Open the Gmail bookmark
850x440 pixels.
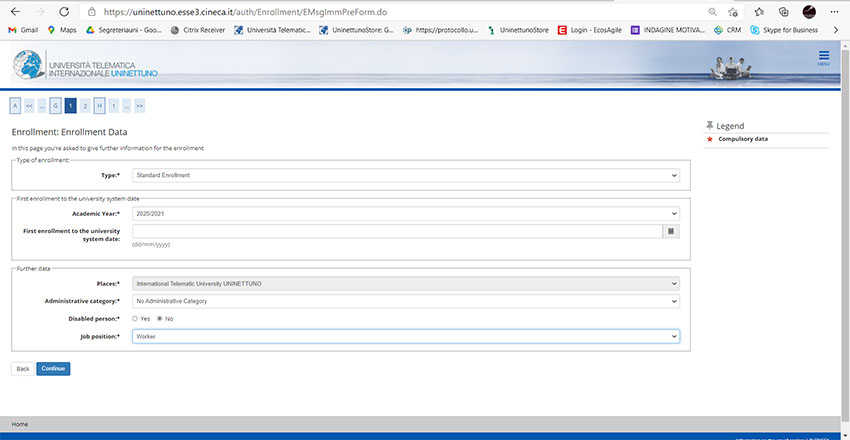23,30
